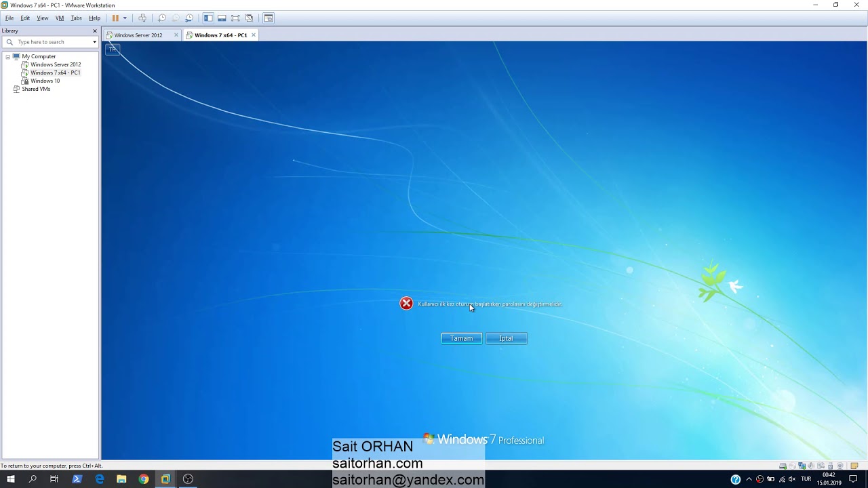Collapse the My Computer tree node

(x=8, y=56)
